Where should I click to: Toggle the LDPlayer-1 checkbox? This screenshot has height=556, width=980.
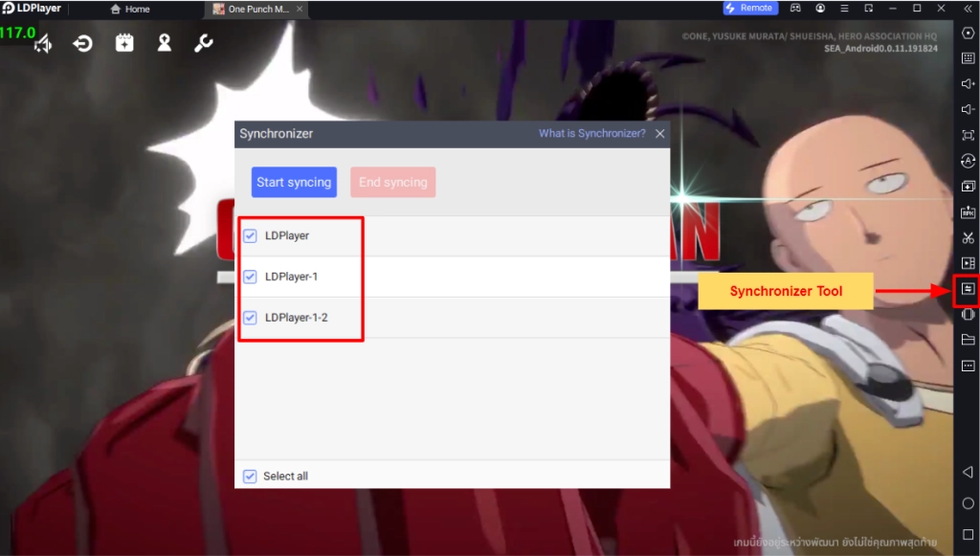[x=250, y=277]
